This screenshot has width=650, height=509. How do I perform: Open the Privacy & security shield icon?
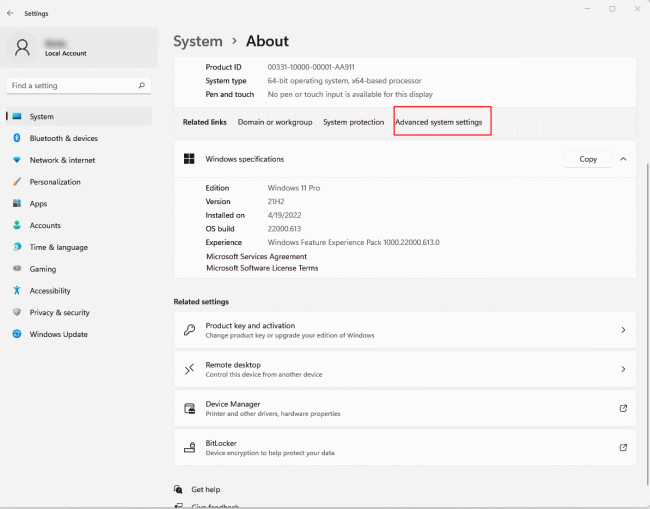click(x=17, y=313)
